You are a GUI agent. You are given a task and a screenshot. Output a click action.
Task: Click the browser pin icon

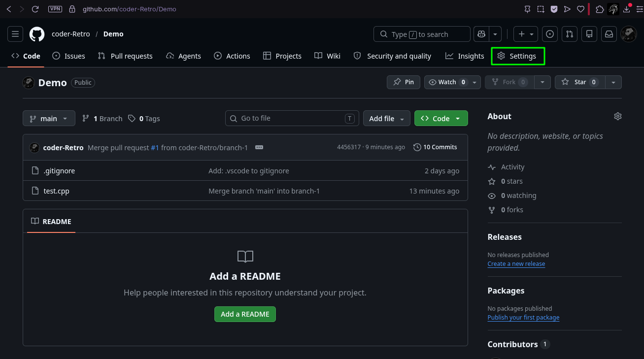(527, 9)
